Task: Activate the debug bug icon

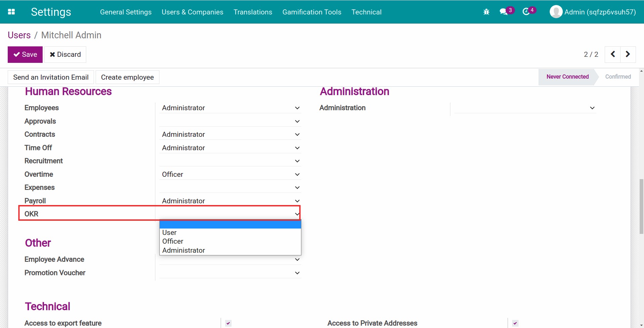Action: 486,11
